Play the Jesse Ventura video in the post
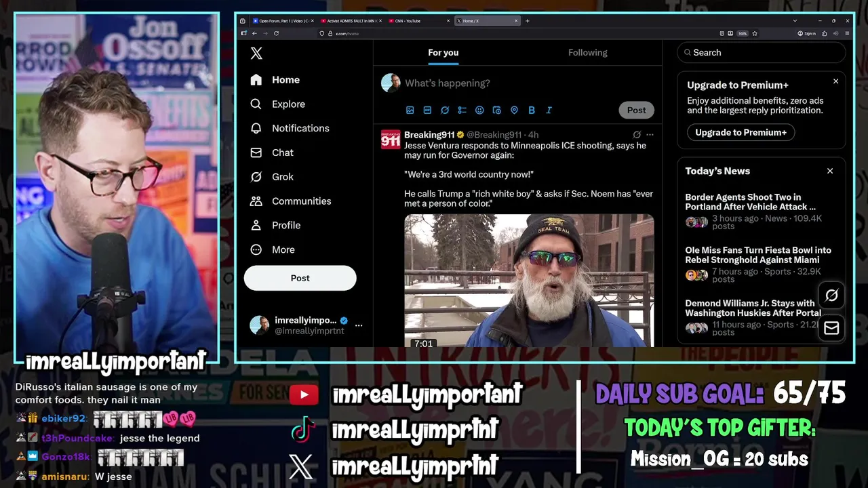Viewport: 868px width, 488px height. pos(529,281)
